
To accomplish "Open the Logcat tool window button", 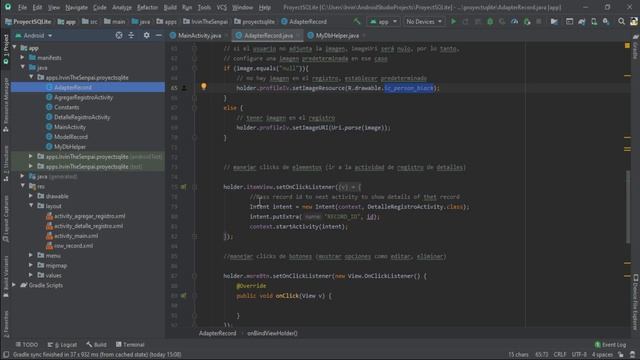I will tap(62, 344).
